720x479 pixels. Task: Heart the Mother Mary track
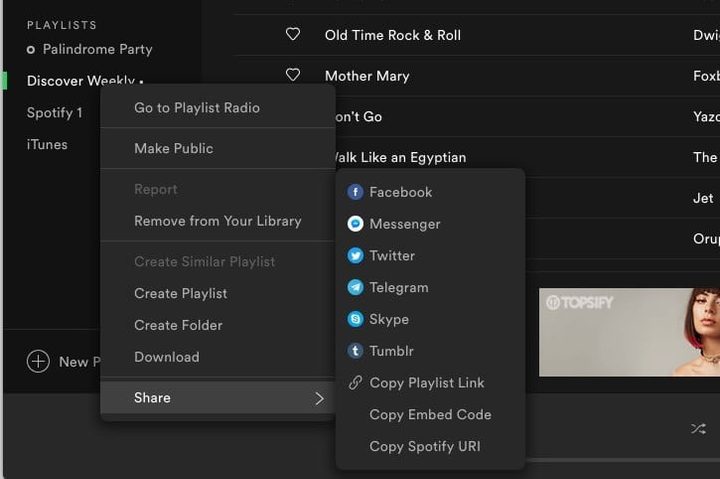pos(293,76)
